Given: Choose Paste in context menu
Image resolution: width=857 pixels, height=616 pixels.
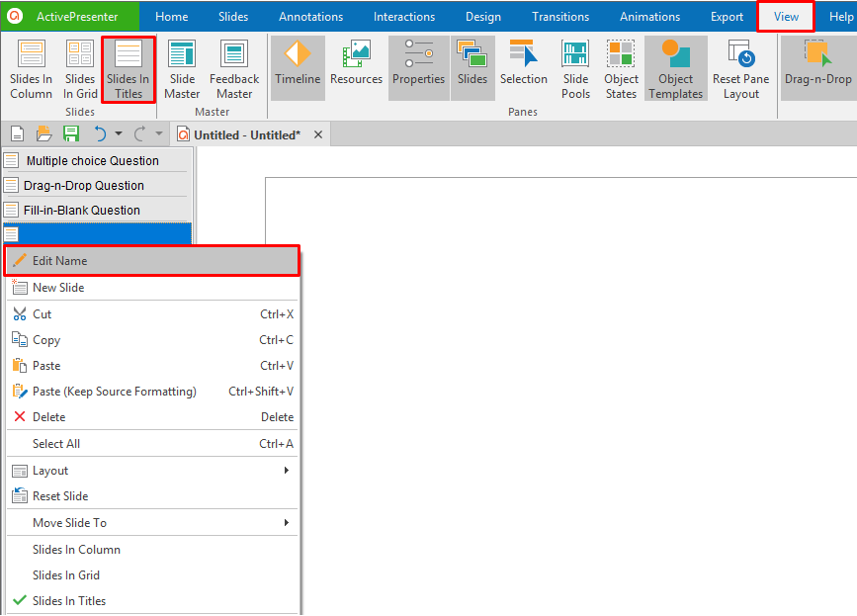Looking at the screenshot, I should click(x=152, y=366).
